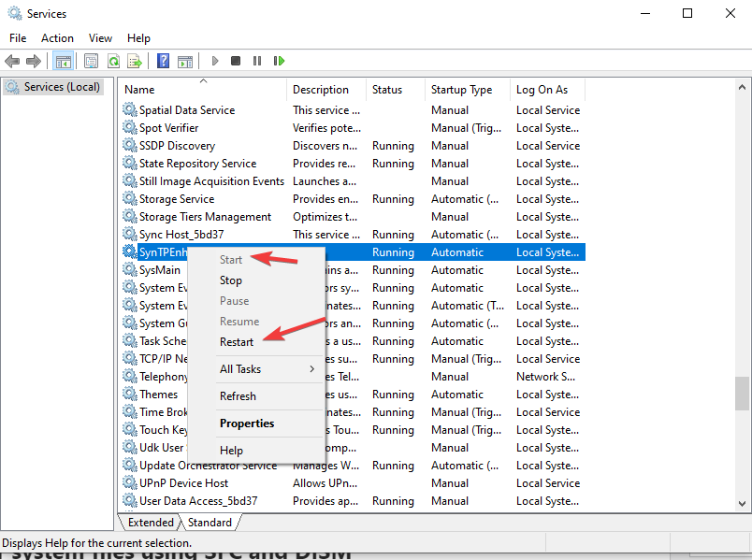
Task: Click gear icon of Udk User service
Action: 129,446
